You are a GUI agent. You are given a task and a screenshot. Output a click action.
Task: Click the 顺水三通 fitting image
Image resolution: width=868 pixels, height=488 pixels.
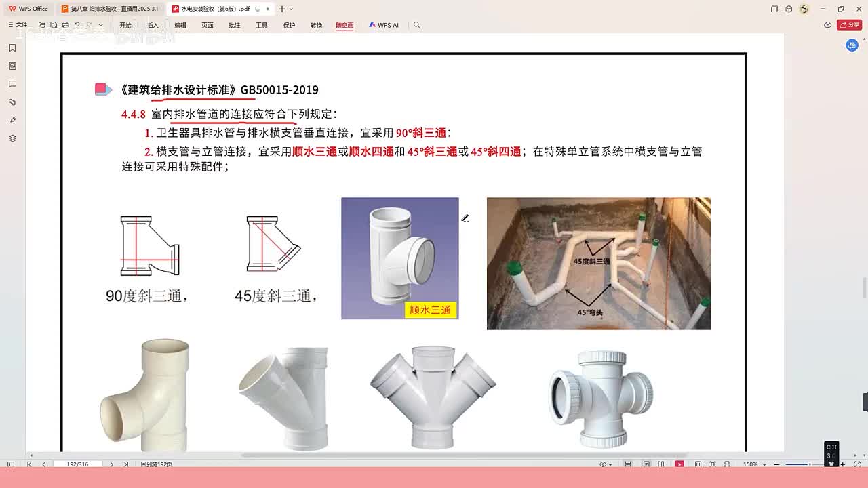coord(400,258)
